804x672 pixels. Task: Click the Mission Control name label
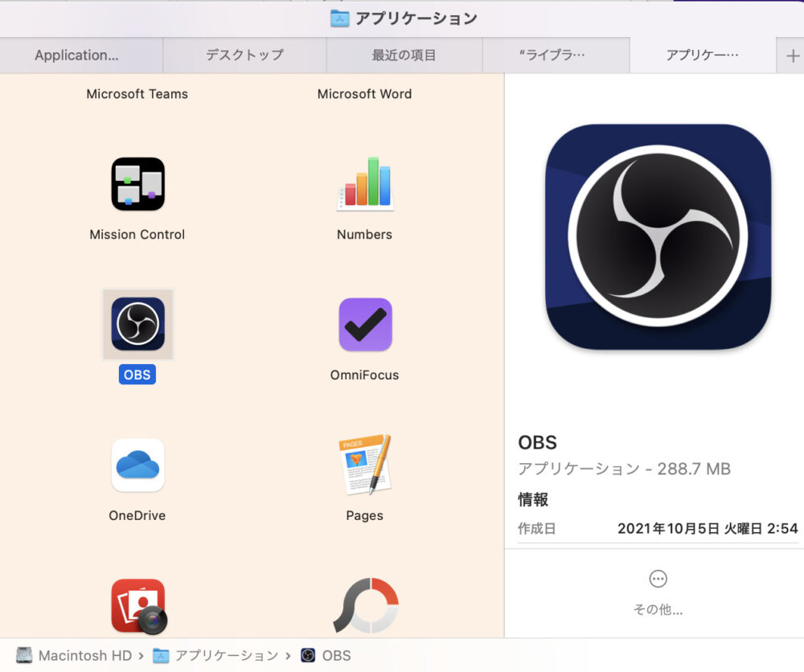click(137, 234)
